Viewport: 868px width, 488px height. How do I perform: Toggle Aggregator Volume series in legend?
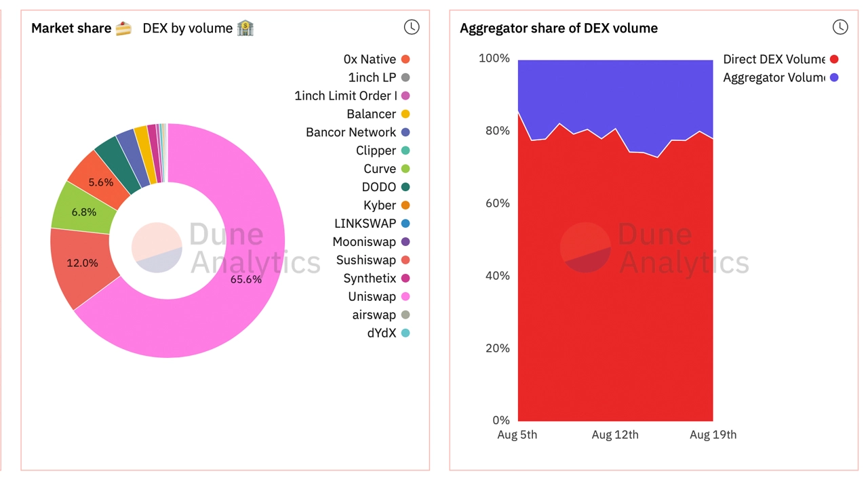coord(781,77)
